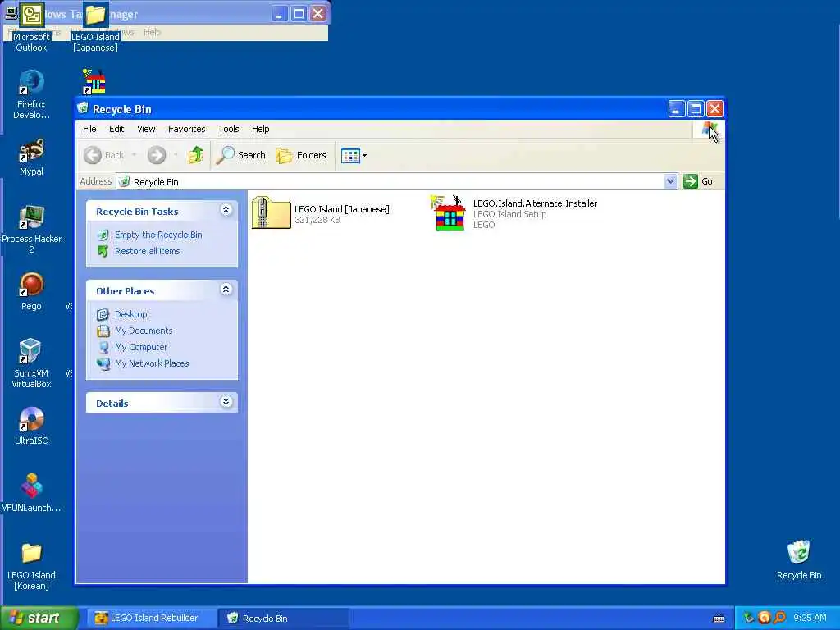Click the Recycle Bin taskbar button
The height and width of the screenshot is (630, 840).
pyautogui.click(x=283, y=619)
